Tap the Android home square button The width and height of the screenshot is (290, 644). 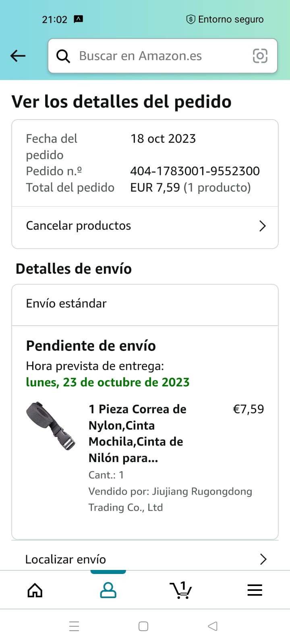(143, 626)
